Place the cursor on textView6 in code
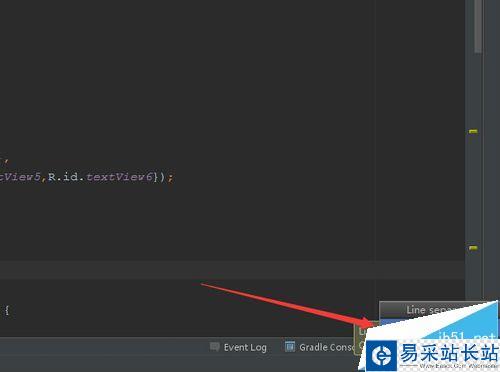This screenshot has width=500, height=372. pos(119,177)
